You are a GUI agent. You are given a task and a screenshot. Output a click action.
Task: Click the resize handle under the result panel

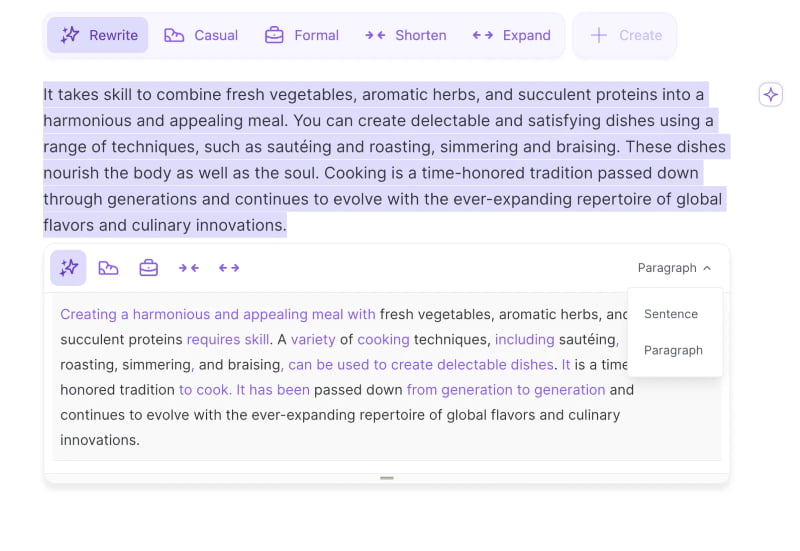[x=387, y=478]
